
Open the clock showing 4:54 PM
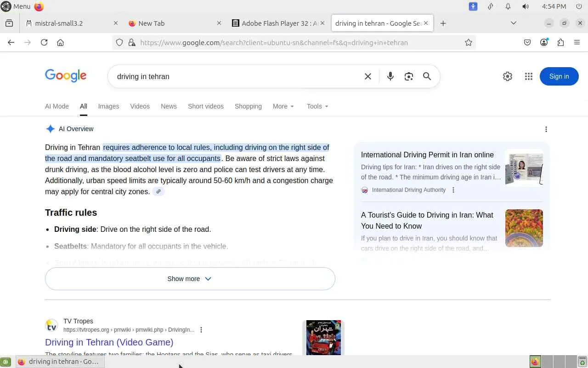(554, 6)
